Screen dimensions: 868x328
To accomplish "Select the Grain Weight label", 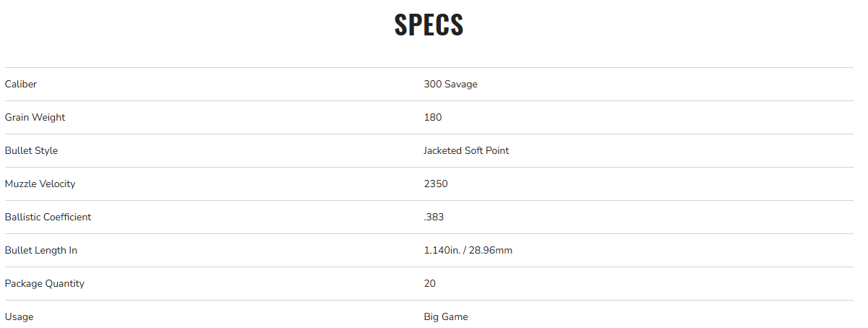I will [35, 118].
